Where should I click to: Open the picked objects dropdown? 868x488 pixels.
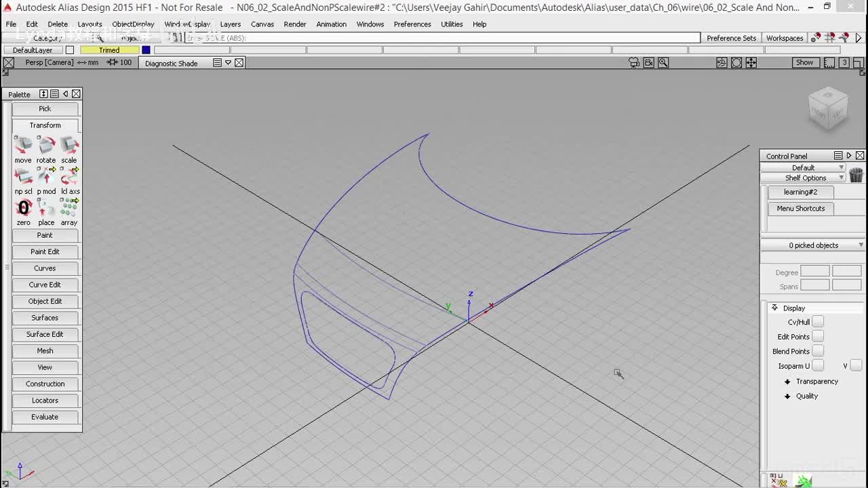point(813,245)
